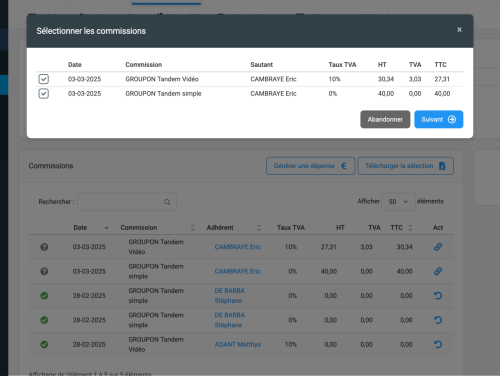500x376 pixels.
Task: Click question mark status icon for Tandem simple 03-03-2025
Action: coord(44,271)
